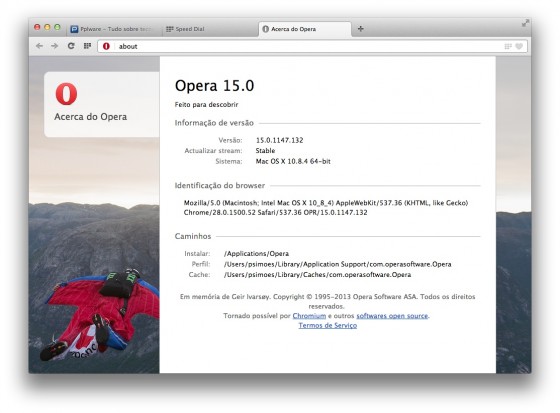Click the large red Opera logo
The height and width of the screenshot is (413, 560).
(x=66, y=94)
